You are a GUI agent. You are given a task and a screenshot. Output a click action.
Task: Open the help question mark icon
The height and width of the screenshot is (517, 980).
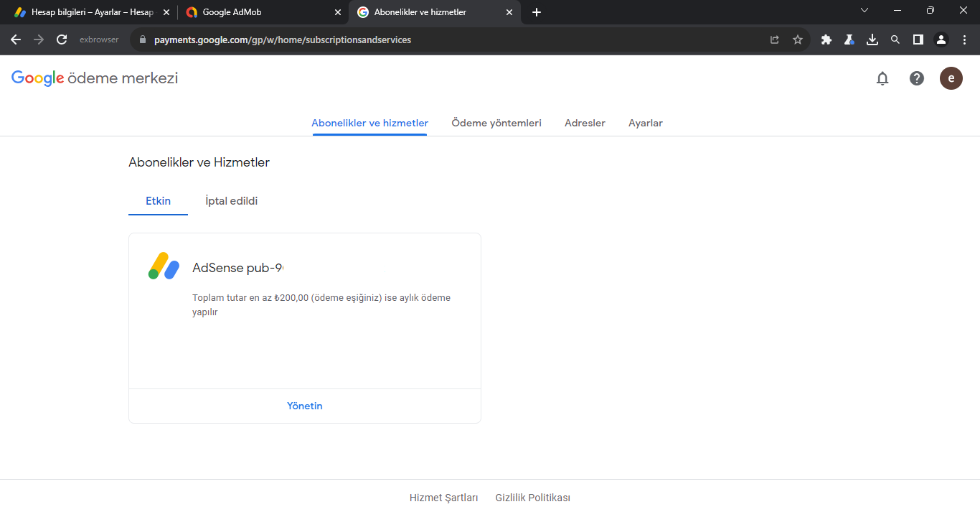point(917,78)
